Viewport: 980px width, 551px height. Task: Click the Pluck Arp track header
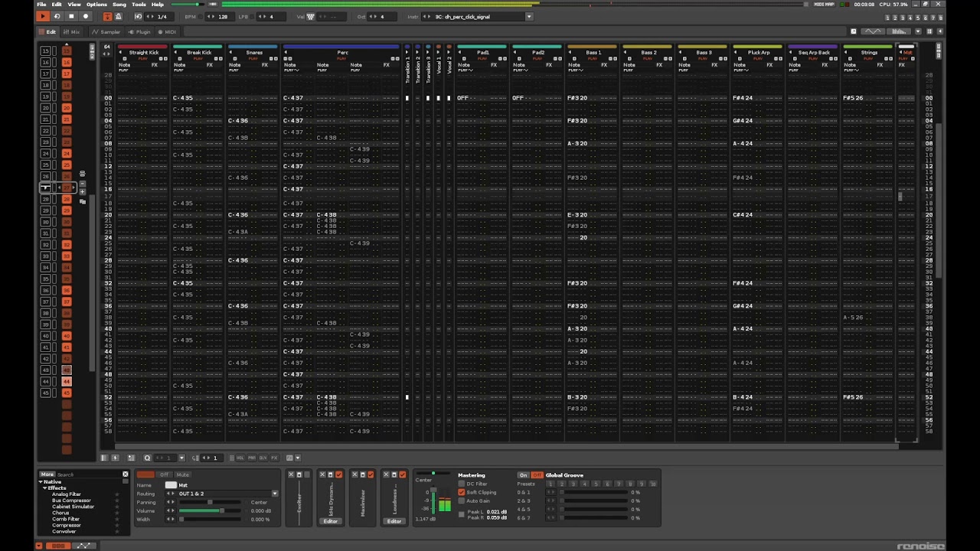coord(759,53)
